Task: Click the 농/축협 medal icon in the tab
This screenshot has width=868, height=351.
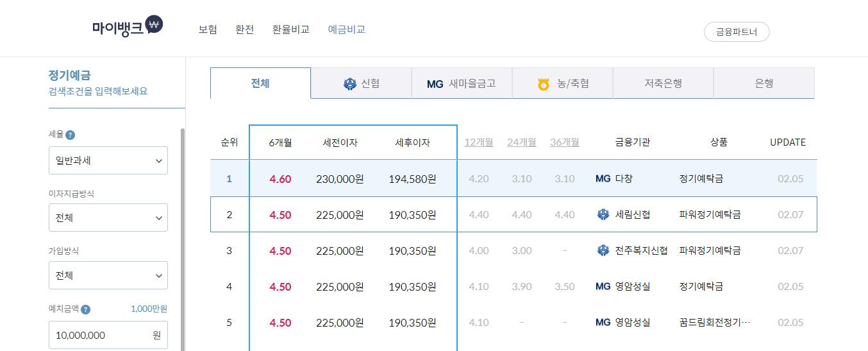Action: click(x=544, y=84)
